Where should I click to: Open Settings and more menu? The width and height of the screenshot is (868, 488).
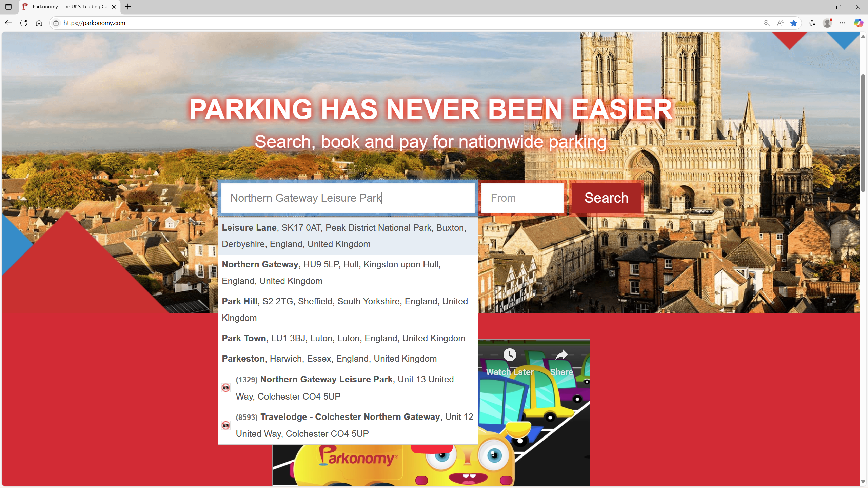843,23
